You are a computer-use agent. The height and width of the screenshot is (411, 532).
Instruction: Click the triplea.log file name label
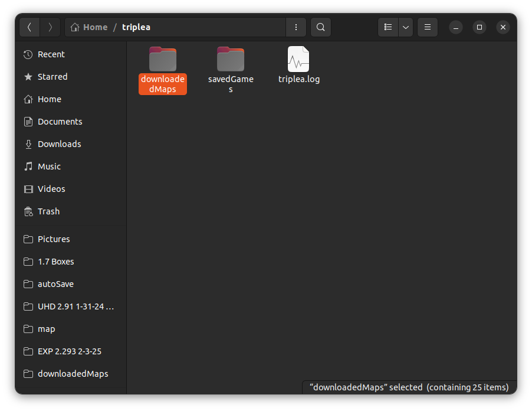click(x=299, y=79)
